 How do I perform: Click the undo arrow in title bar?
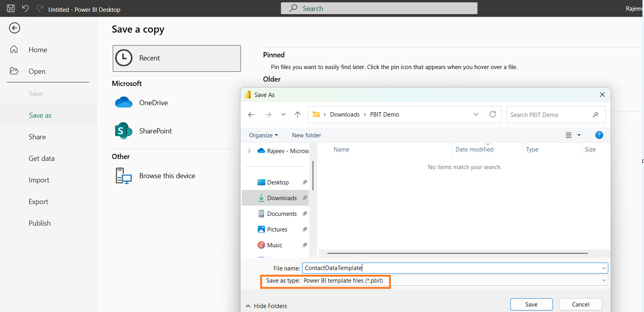(x=26, y=8)
